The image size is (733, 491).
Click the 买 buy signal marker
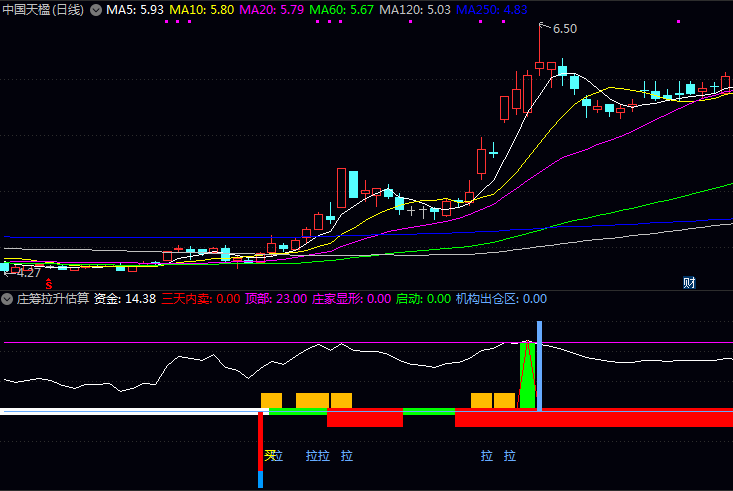tap(269, 456)
